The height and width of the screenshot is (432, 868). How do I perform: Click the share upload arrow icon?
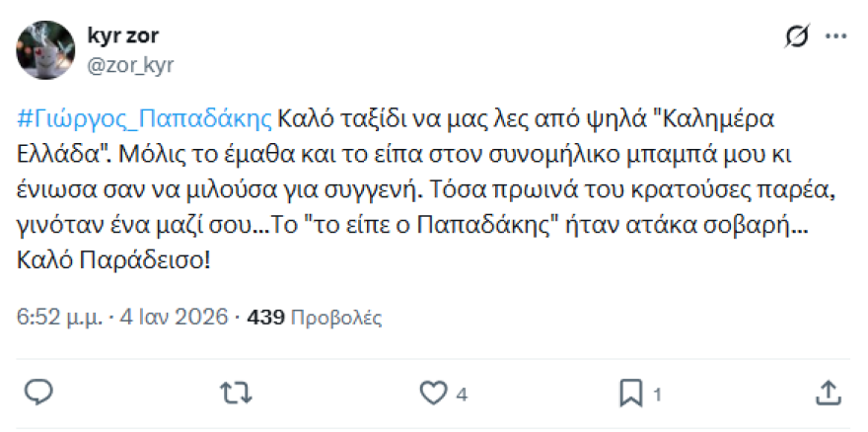point(830,393)
